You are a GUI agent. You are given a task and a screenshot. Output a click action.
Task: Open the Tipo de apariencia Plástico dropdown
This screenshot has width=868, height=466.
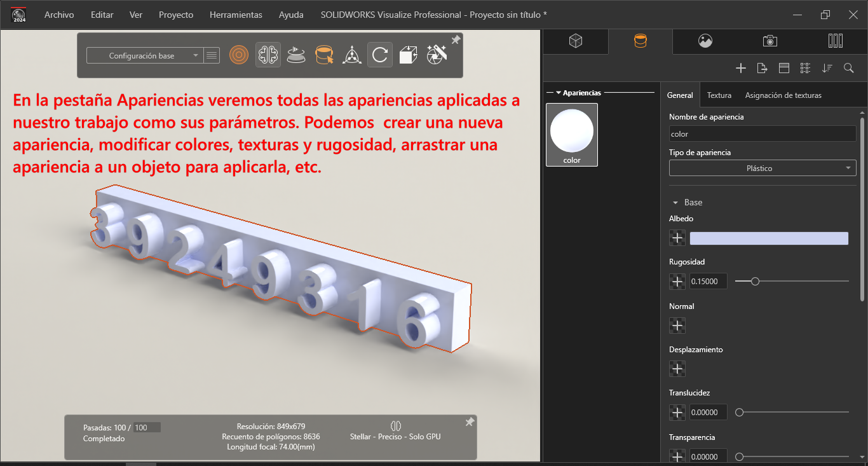[x=763, y=168]
